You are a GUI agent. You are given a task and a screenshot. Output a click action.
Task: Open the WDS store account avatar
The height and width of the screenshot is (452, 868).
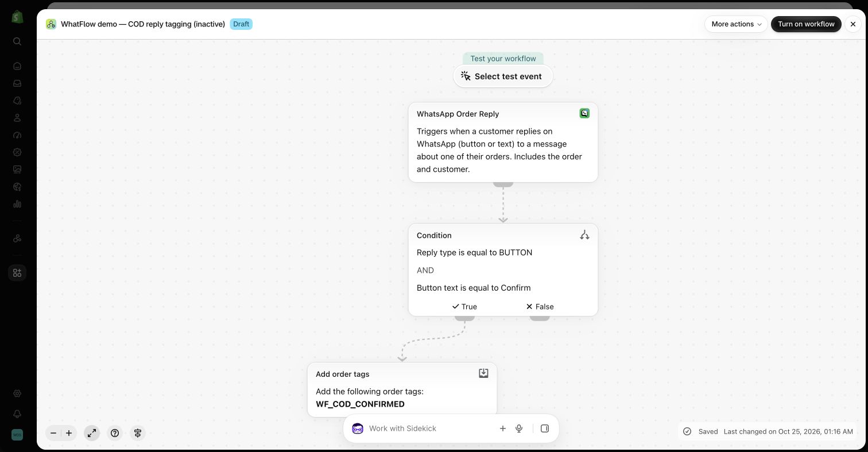pyautogui.click(x=17, y=435)
